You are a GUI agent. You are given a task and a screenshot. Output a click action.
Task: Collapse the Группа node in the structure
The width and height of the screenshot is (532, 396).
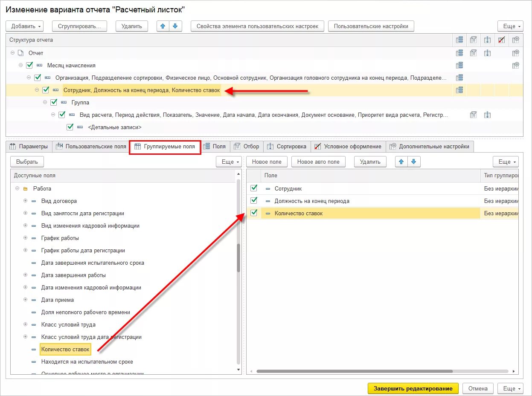click(x=45, y=103)
